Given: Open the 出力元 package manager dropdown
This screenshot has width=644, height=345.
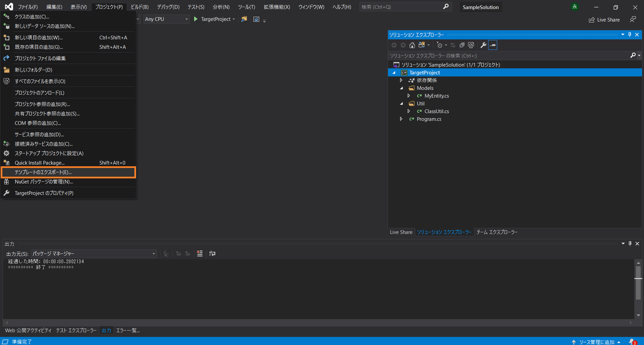Looking at the screenshot, I should click(93, 253).
